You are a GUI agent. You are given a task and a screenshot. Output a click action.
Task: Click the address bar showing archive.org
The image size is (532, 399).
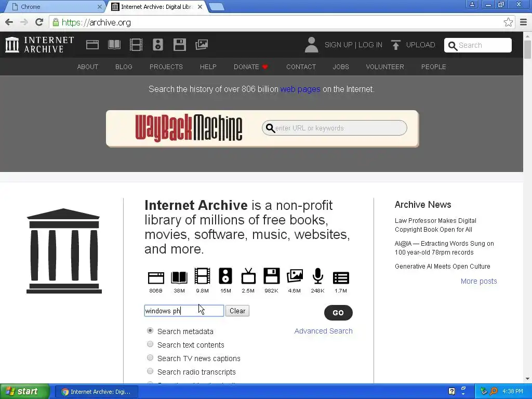276,22
